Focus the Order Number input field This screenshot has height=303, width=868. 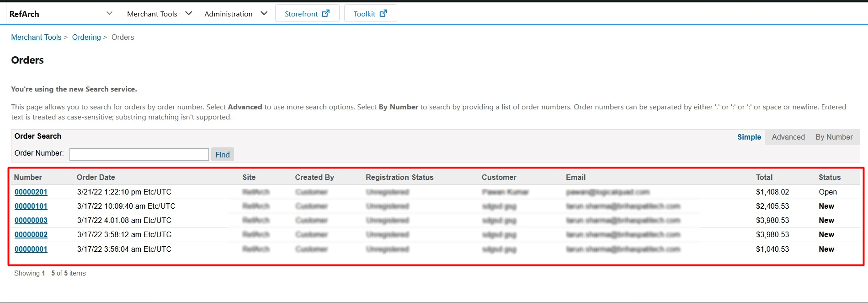coord(139,154)
